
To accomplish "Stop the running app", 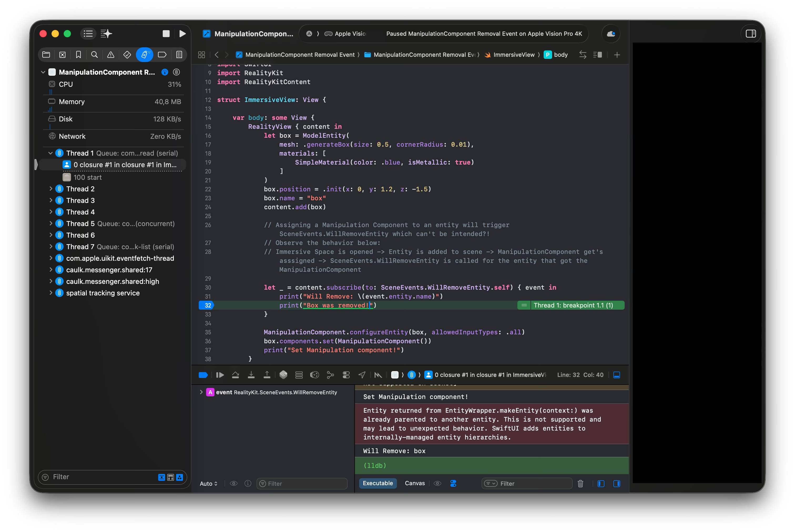I will tap(166, 34).
